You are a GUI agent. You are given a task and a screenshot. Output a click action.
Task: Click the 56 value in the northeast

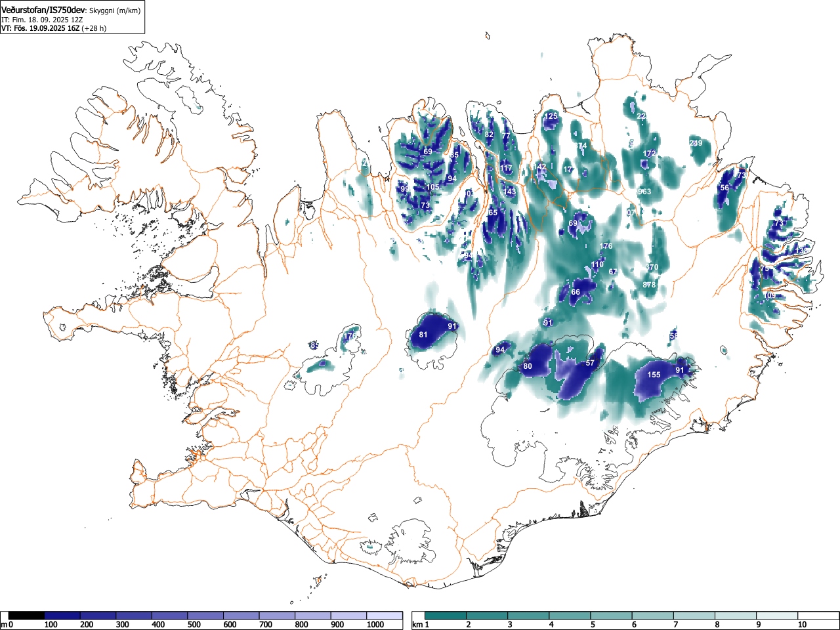click(x=724, y=188)
